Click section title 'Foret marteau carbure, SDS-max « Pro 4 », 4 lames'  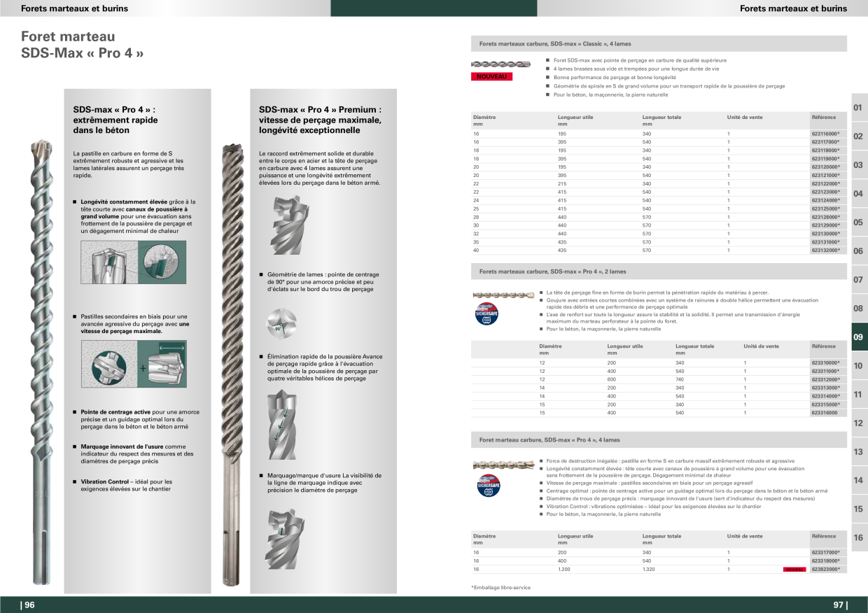click(x=549, y=440)
